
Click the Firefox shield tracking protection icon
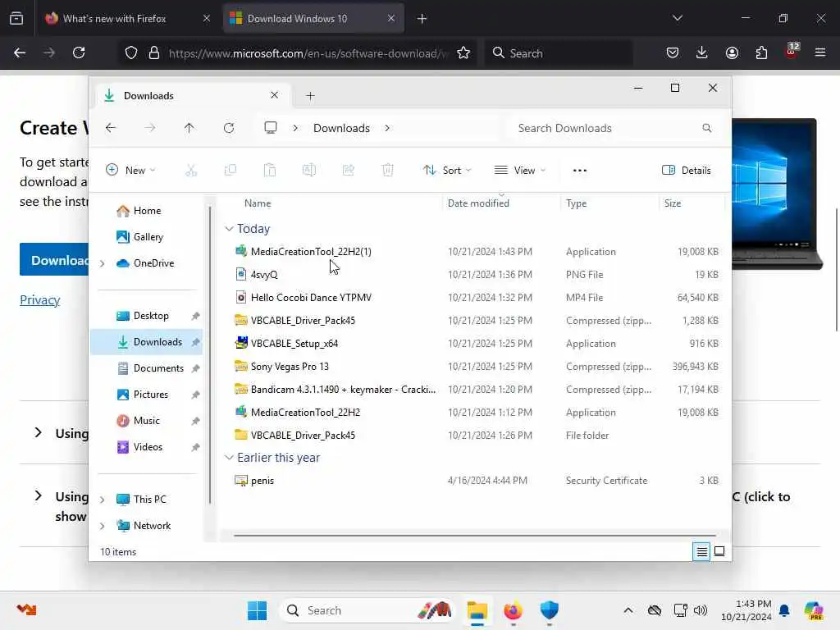(x=131, y=53)
